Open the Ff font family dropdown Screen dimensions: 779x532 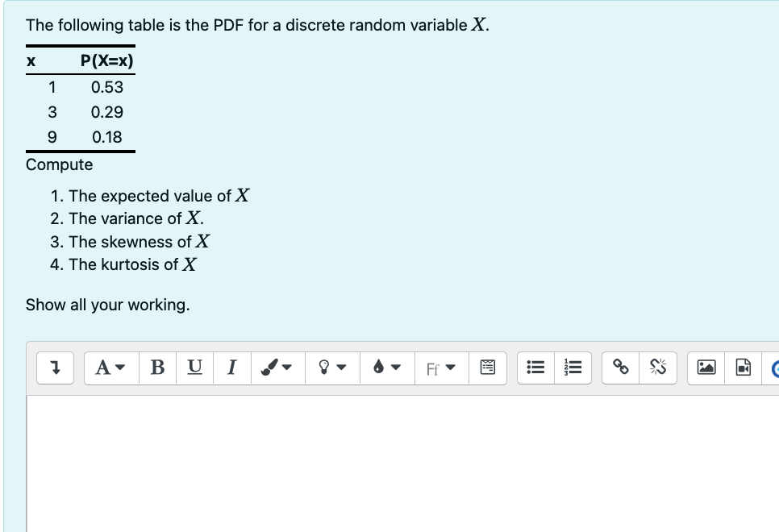(441, 368)
